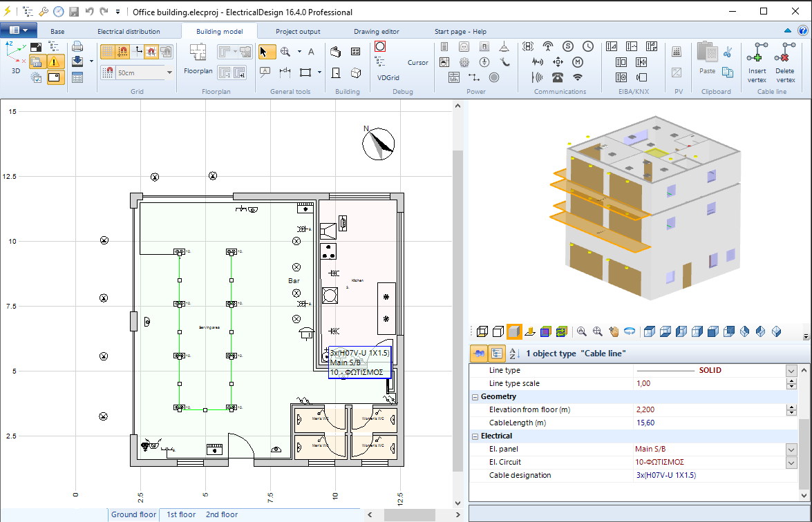Screen dimensions: 812x522
Task: Open the Line type dropdown showing SOLID
Action: click(x=792, y=370)
